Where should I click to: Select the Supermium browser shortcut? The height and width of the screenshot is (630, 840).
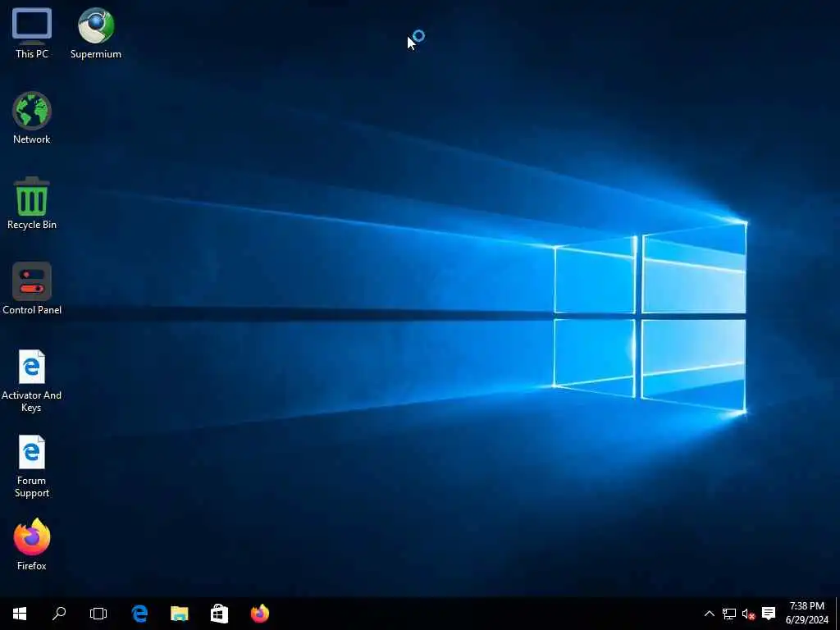coord(96,33)
